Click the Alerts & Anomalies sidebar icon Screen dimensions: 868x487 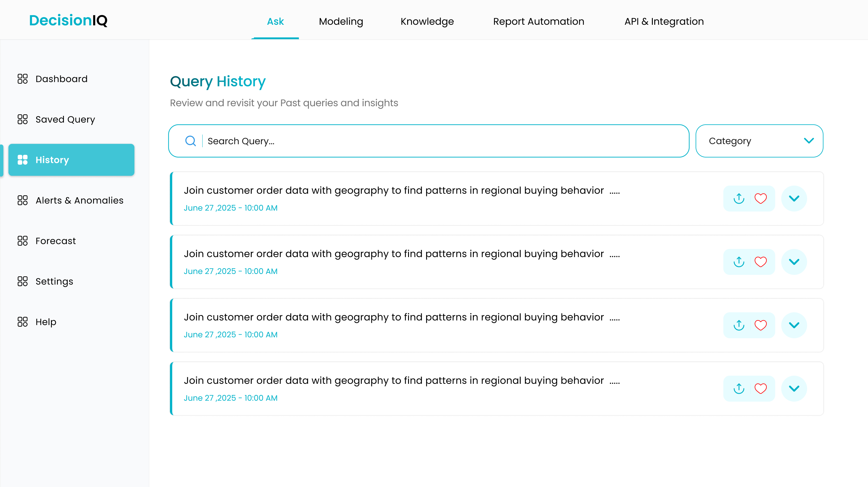pos(23,200)
